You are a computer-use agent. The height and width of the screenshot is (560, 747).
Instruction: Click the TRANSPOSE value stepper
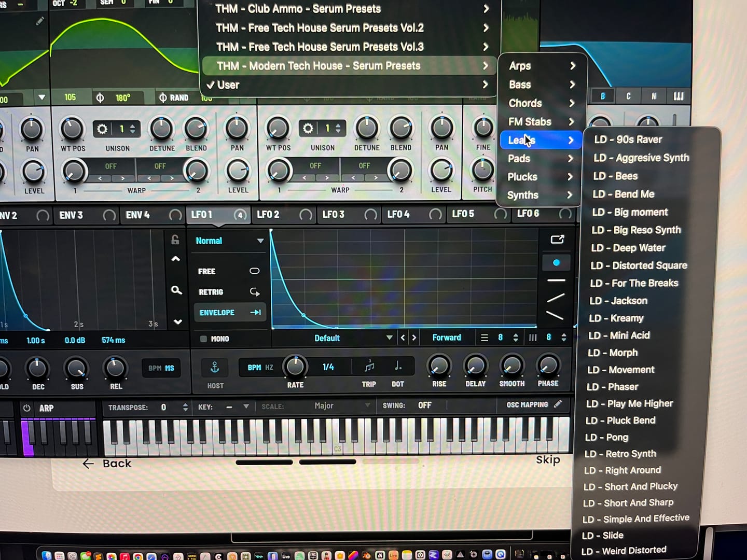(185, 408)
